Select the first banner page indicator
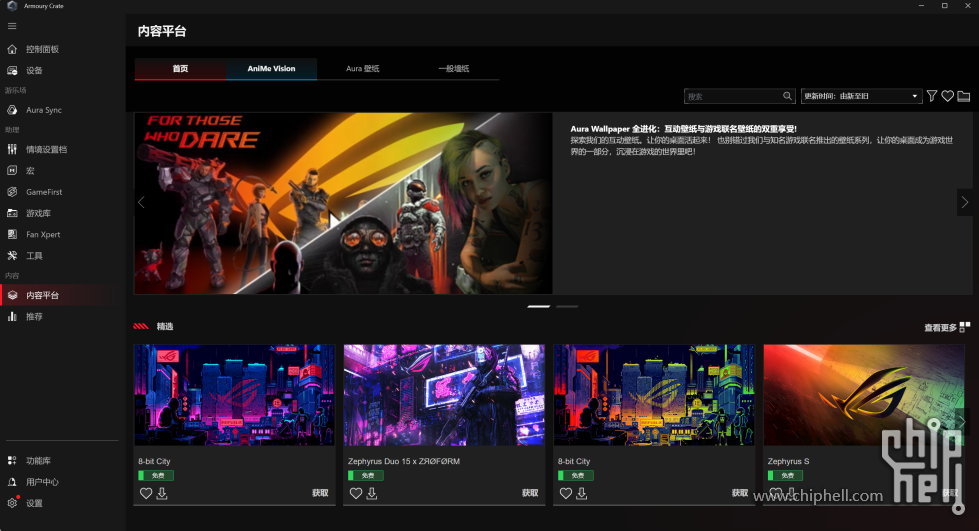The height and width of the screenshot is (531, 979). 538,307
